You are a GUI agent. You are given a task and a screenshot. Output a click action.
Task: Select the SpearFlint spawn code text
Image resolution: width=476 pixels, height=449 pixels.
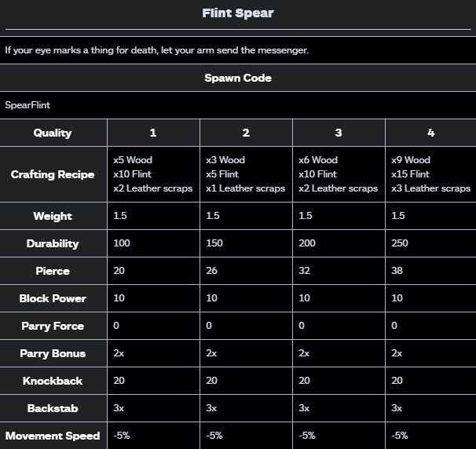click(x=27, y=105)
